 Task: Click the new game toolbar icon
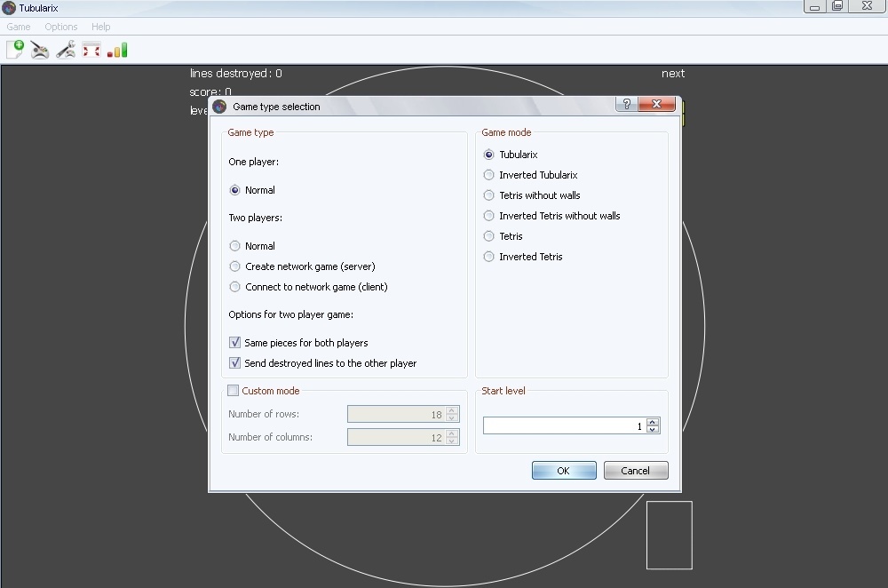click(15, 50)
